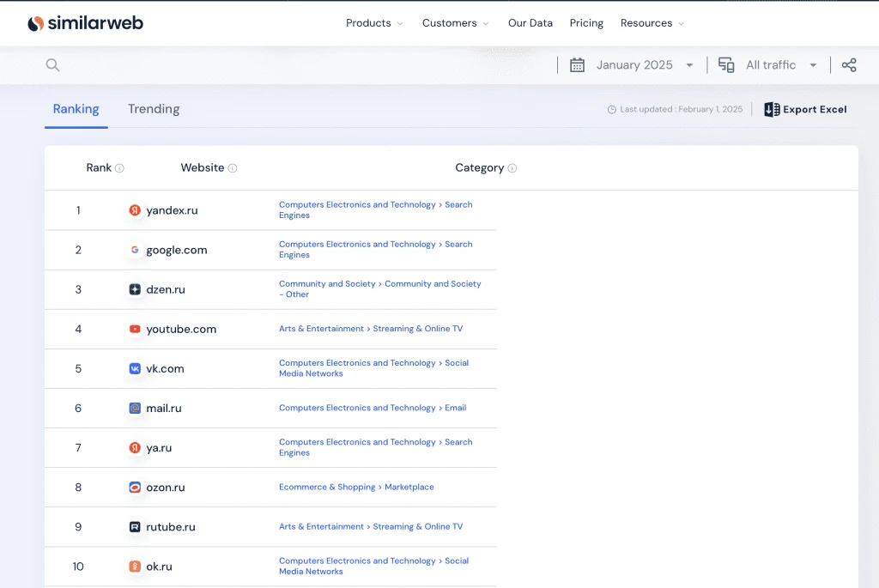The width and height of the screenshot is (879, 588).
Task: Click the ozon.ru favicon
Action: point(135,488)
